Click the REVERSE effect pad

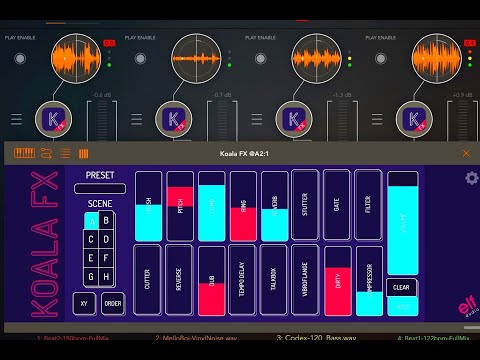coord(179,279)
